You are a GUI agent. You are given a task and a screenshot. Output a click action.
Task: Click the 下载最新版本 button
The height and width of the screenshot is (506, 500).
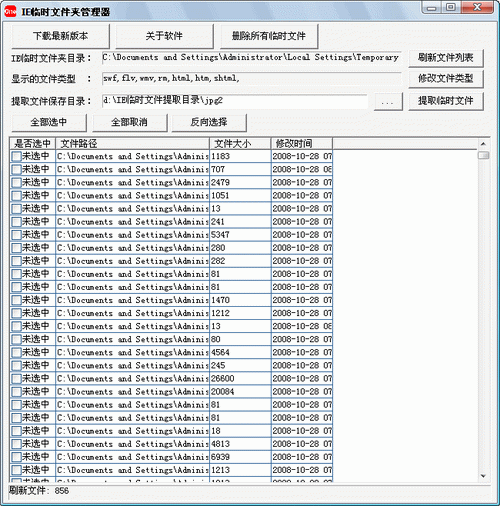[61, 36]
